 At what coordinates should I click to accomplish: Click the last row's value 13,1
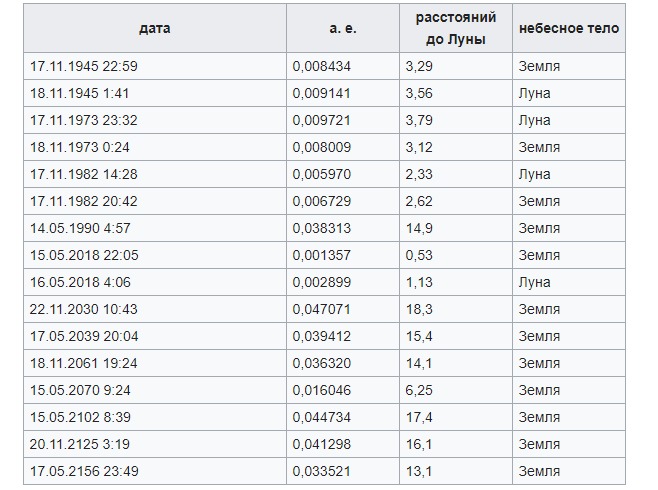click(418, 471)
